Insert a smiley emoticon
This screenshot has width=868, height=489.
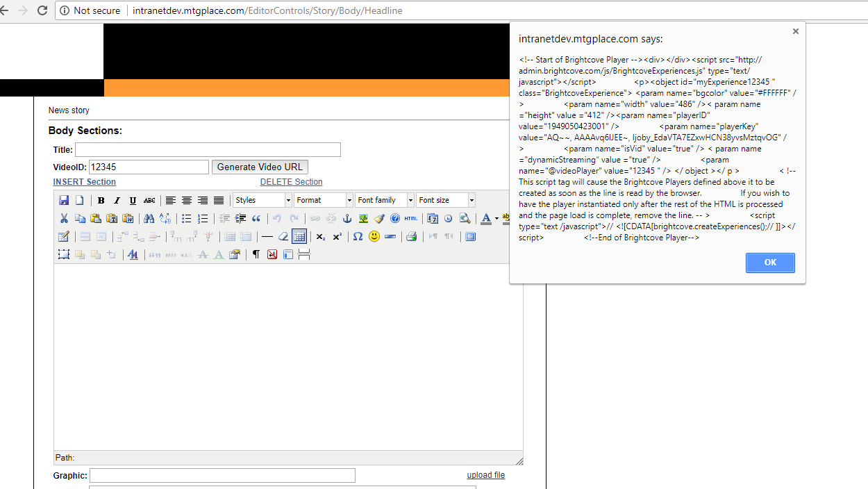374,236
